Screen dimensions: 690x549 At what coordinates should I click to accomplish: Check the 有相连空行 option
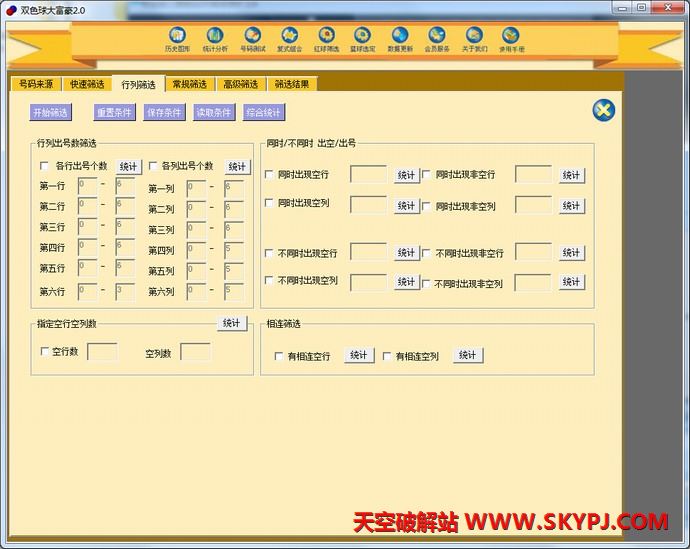(x=279, y=356)
